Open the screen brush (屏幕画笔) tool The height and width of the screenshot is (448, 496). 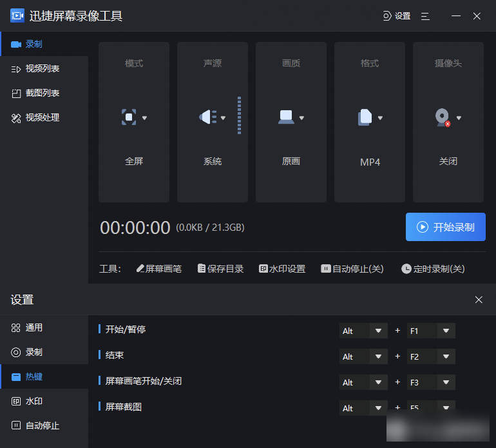pos(159,269)
